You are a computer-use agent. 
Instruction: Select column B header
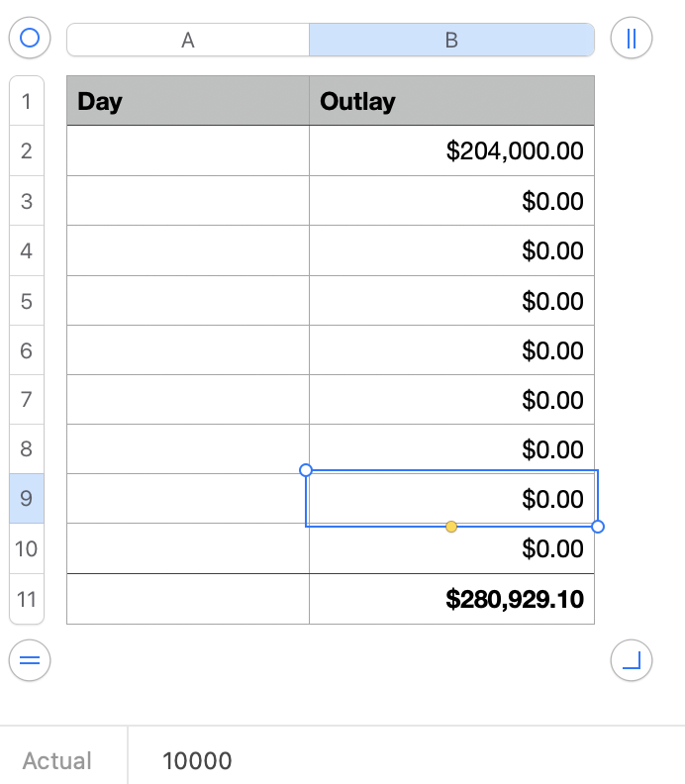451,40
